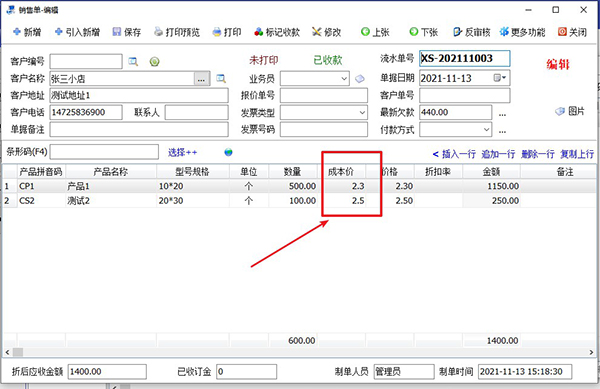Click 追加一行 to append a row

[498, 154]
